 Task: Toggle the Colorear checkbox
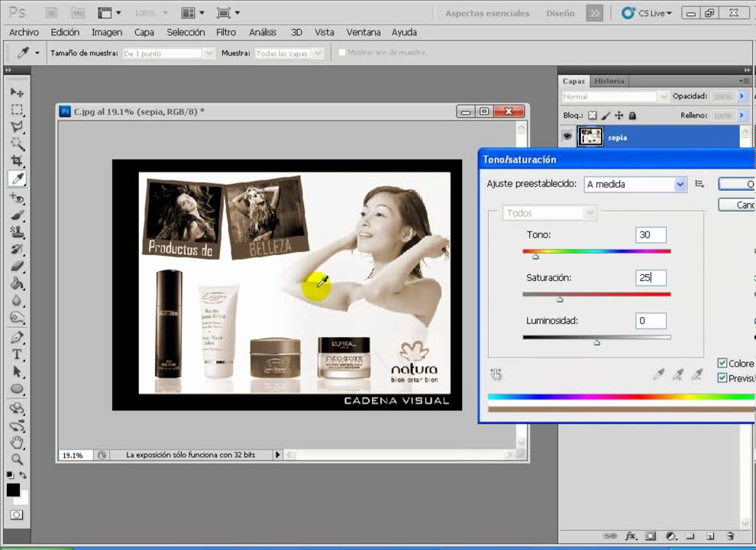[722, 363]
